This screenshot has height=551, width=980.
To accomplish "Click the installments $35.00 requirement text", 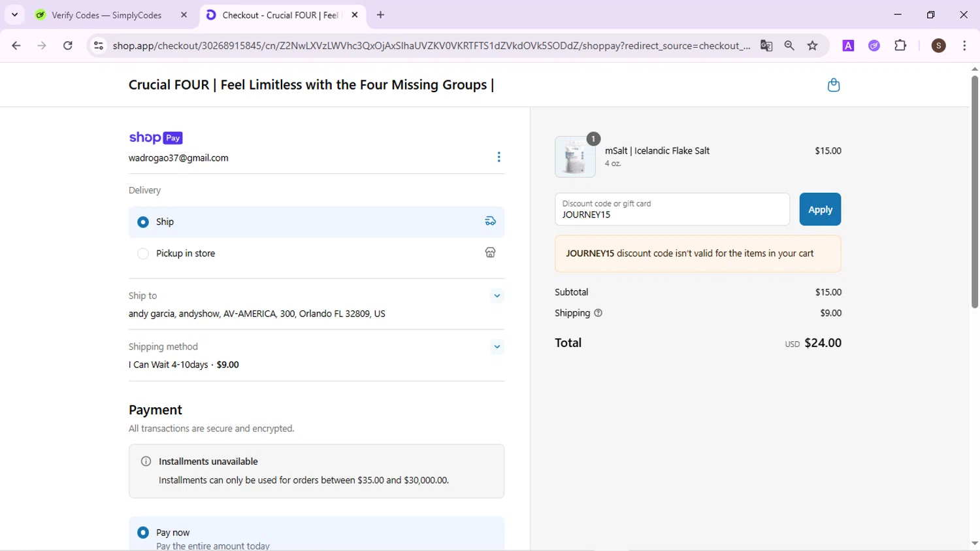I will tap(304, 480).
